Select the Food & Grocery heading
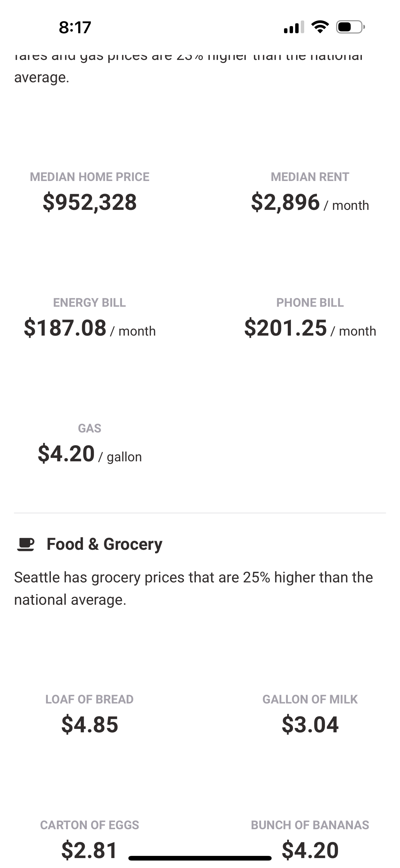The image size is (400, 868). coord(104,544)
